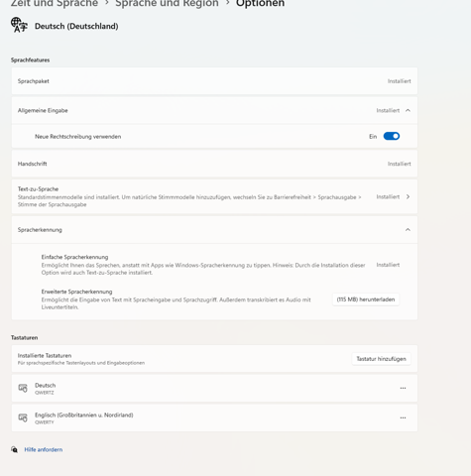Image resolution: width=471 pixels, height=476 pixels.
Task: Select the Deutsch QWERTZ keyboard entry
Action: click(214, 388)
